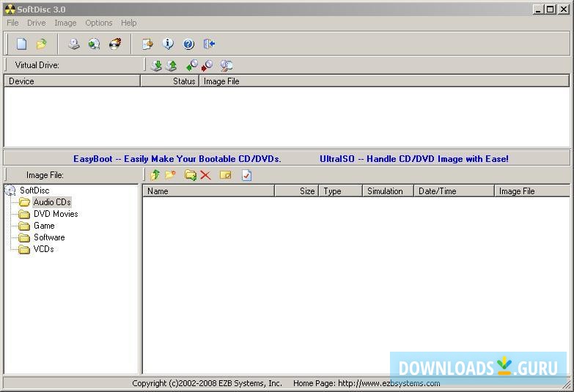Open the Help menu
This screenshot has width=574, height=392.
129,23
